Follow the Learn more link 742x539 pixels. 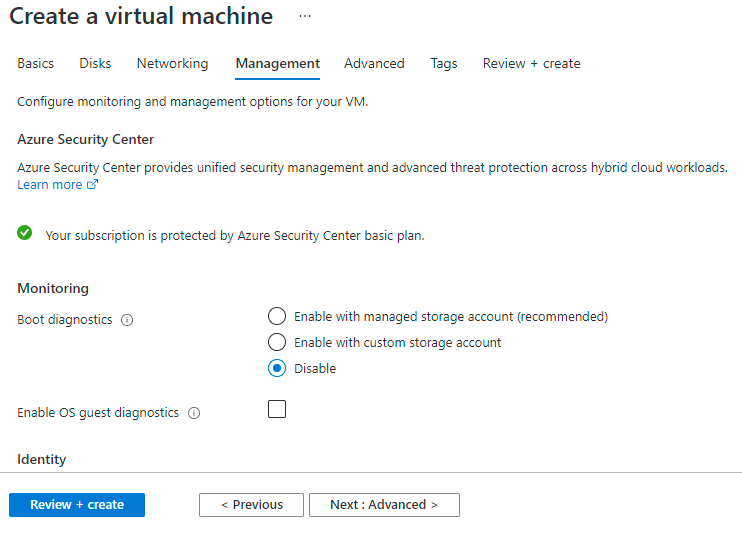click(x=50, y=185)
